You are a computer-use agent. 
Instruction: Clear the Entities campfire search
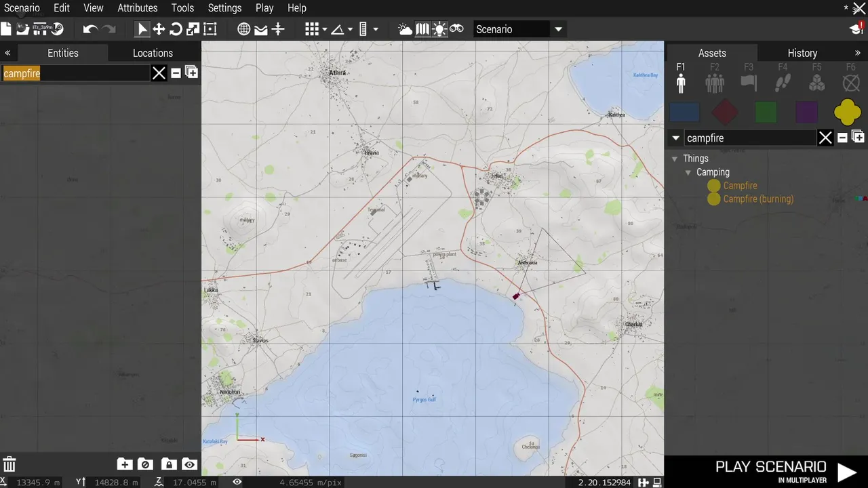(159, 73)
